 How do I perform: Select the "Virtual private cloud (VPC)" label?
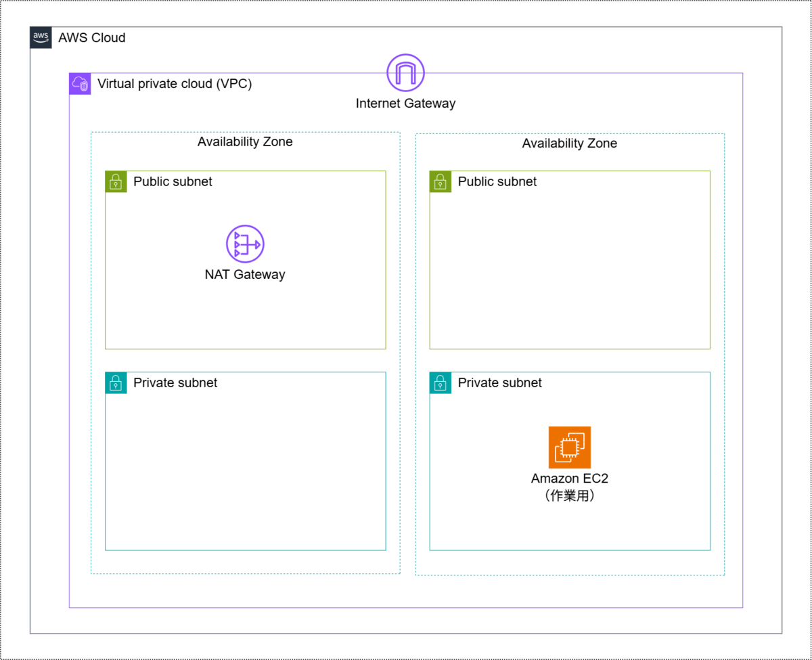175,84
